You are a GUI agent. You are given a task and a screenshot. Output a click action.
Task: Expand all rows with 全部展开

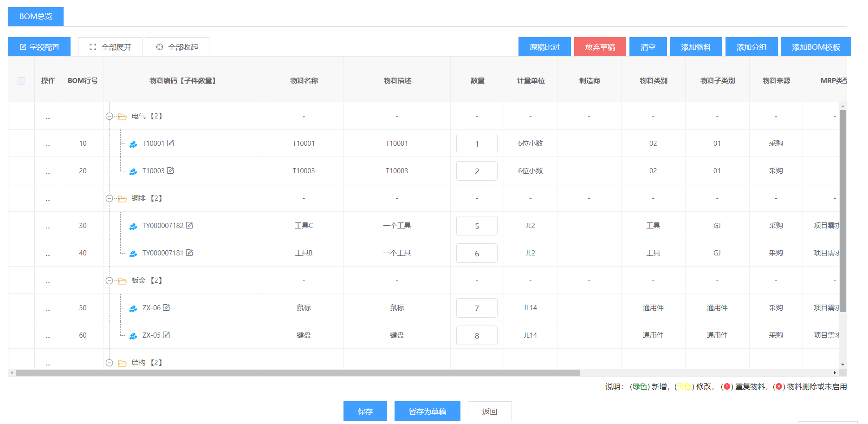[110, 47]
